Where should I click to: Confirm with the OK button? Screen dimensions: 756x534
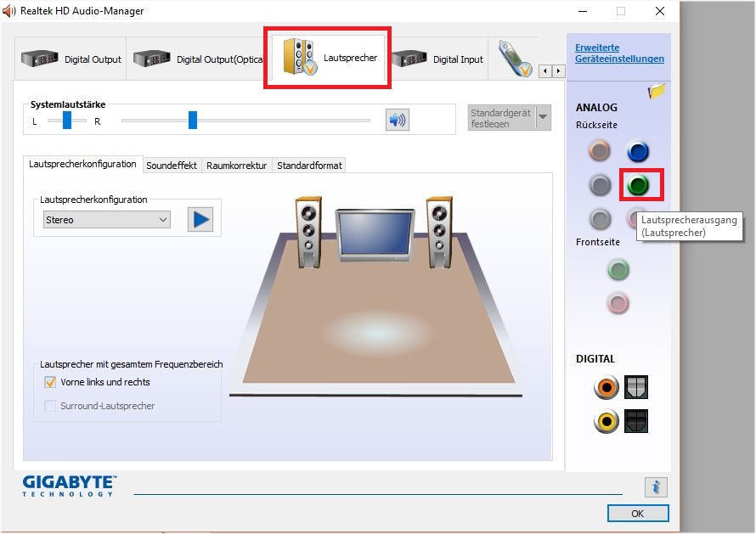637,514
